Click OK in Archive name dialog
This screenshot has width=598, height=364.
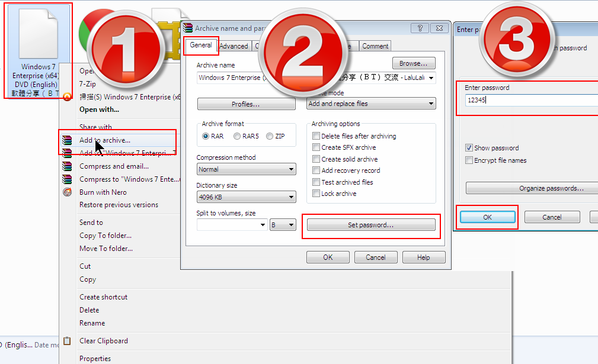[328, 257]
